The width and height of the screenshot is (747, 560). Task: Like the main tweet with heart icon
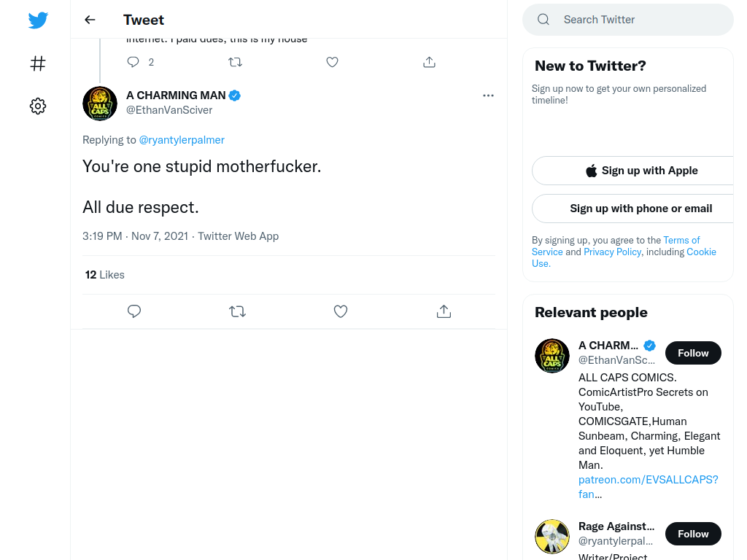[340, 311]
